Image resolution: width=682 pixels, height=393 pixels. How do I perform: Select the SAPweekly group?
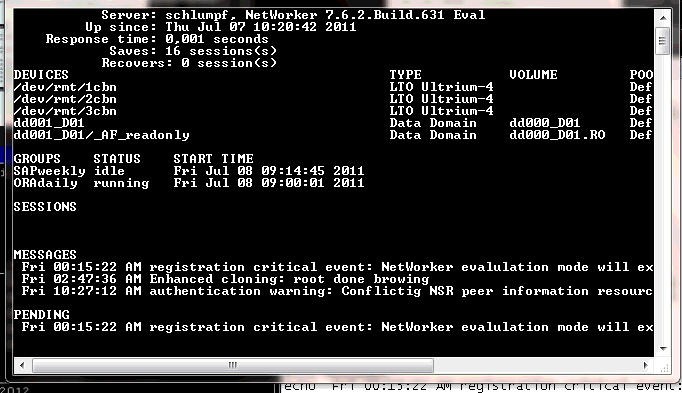pos(49,171)
